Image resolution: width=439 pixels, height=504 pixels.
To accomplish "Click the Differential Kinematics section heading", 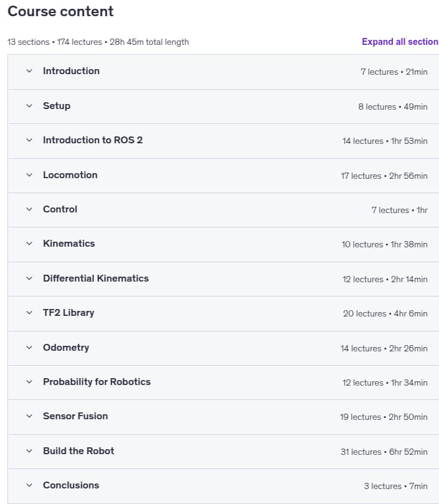I will (x=96, y=278).
